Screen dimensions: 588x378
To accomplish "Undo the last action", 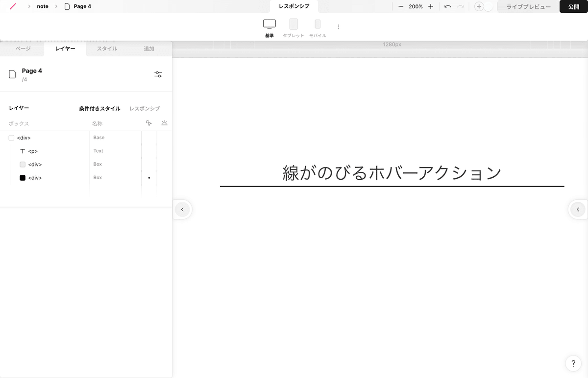I will 447,6.
